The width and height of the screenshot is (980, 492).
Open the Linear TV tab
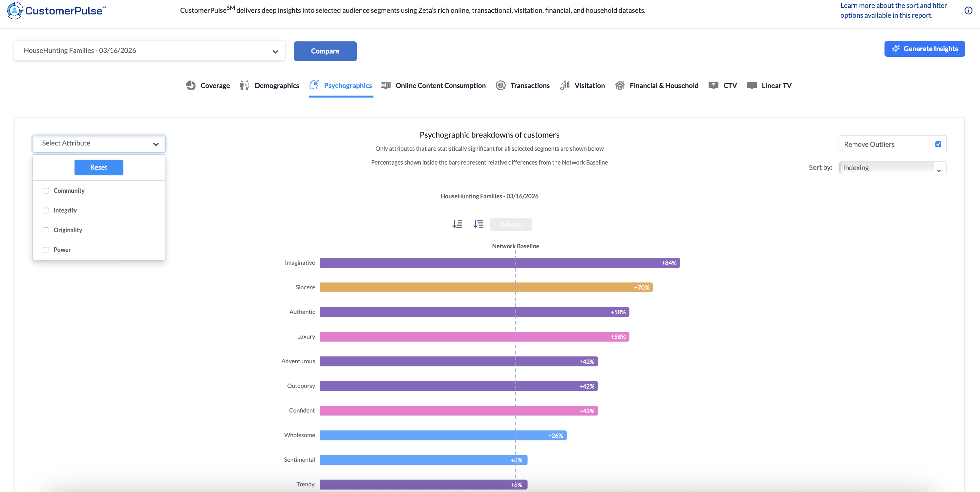[776, 86]
